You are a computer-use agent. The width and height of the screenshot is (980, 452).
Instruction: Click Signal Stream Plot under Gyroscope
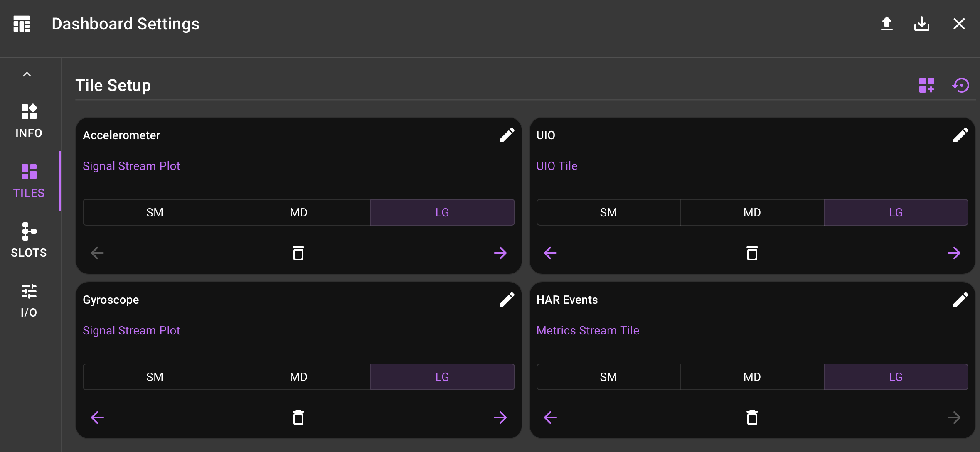pos(131,330)
